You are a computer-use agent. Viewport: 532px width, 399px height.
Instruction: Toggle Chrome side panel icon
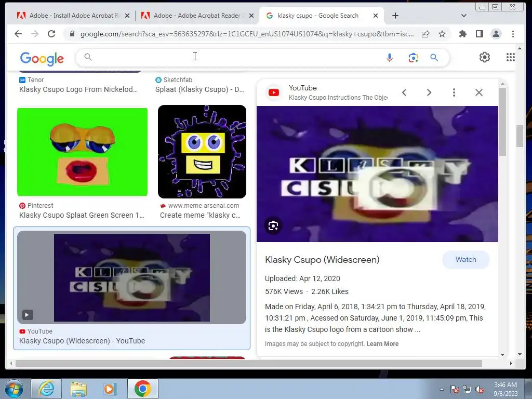tap(480, 34)
